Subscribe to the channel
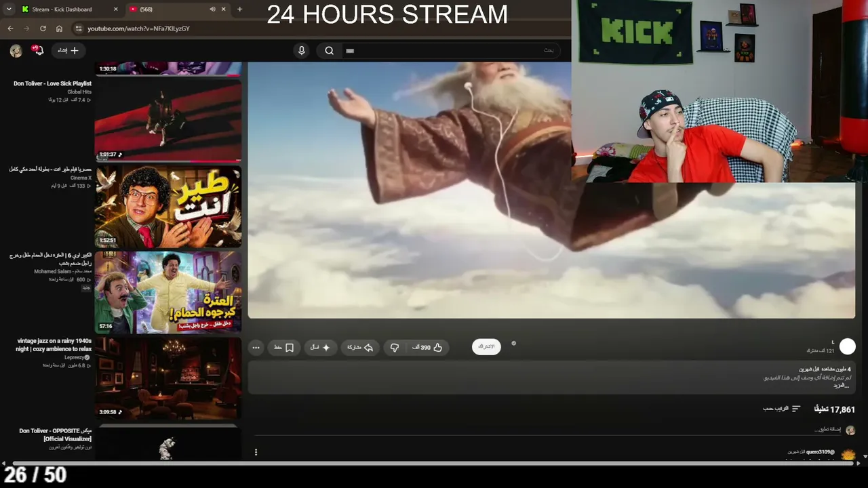This screenshot has width=868, height=488. (x=486, y=347)
